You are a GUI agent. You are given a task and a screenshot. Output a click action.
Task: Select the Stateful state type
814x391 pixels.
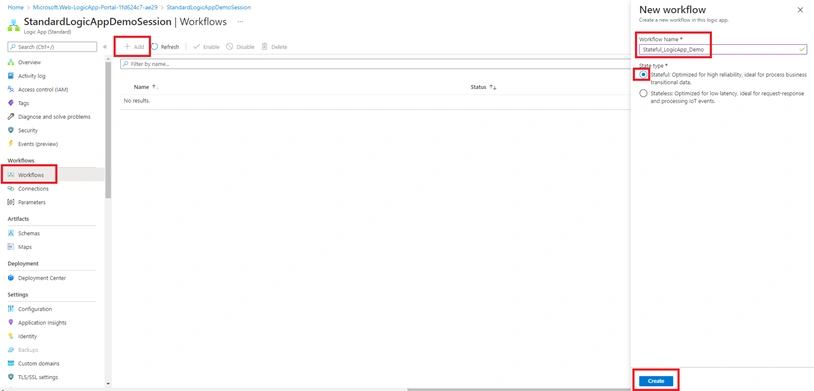644,75
